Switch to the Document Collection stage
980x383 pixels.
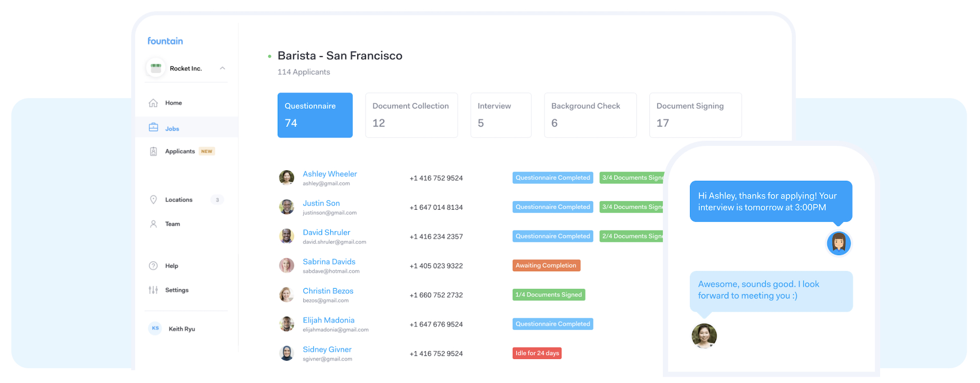coord(411,115)
